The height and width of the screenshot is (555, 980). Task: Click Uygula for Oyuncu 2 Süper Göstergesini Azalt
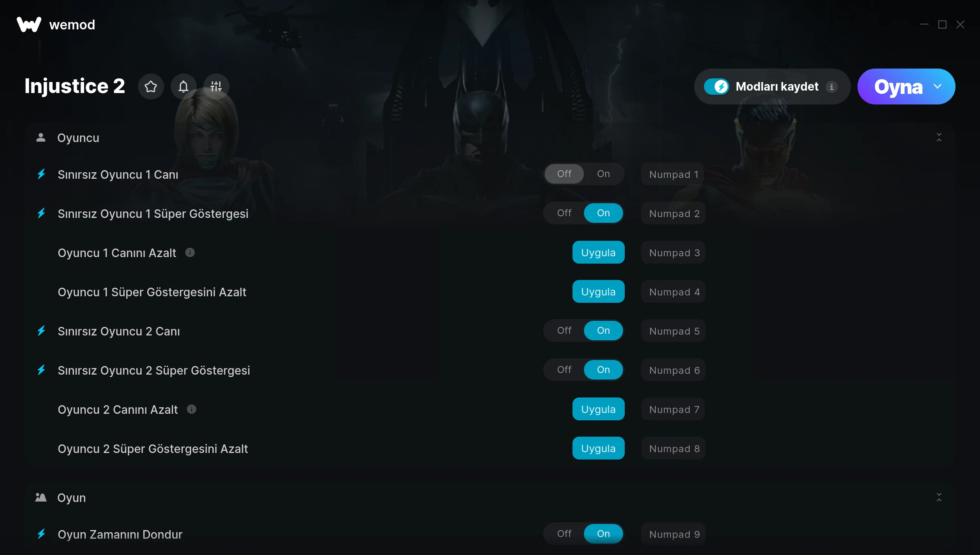[x=598, y=448]
